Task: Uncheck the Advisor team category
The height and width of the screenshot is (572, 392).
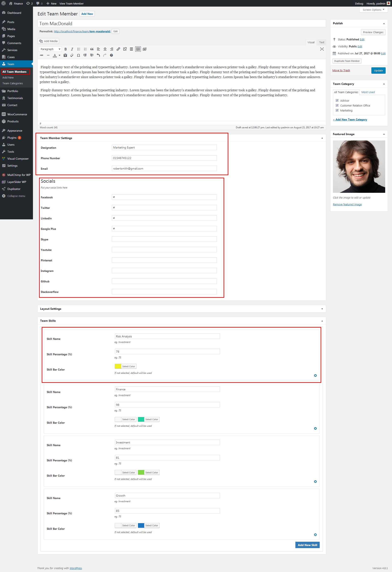Action: point(337,101)
